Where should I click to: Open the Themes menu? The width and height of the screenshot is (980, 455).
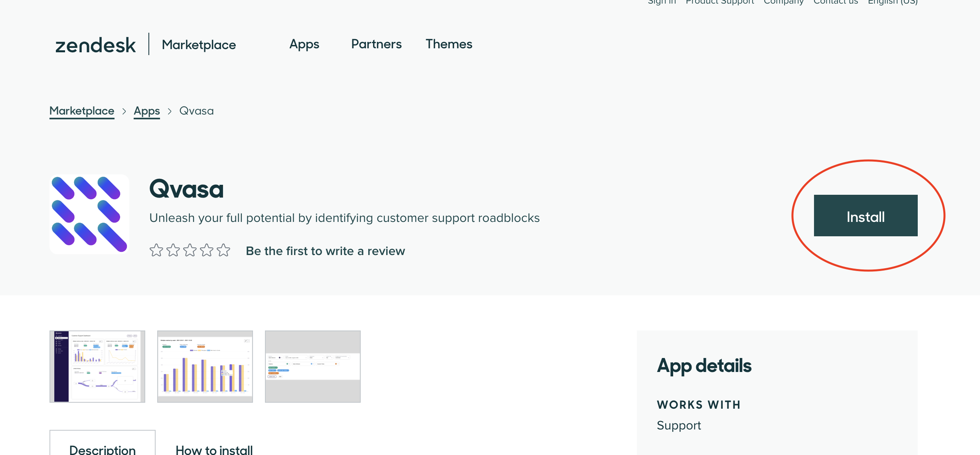point(449,44)
